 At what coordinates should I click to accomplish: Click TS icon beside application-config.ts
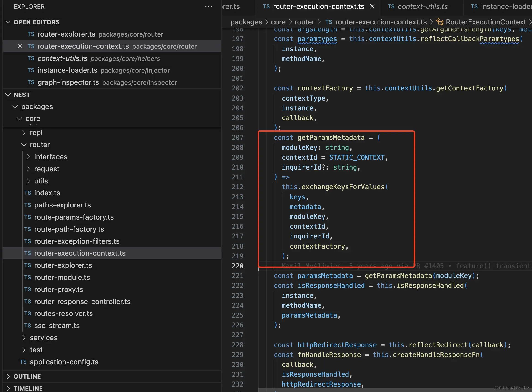pos(23,362)
